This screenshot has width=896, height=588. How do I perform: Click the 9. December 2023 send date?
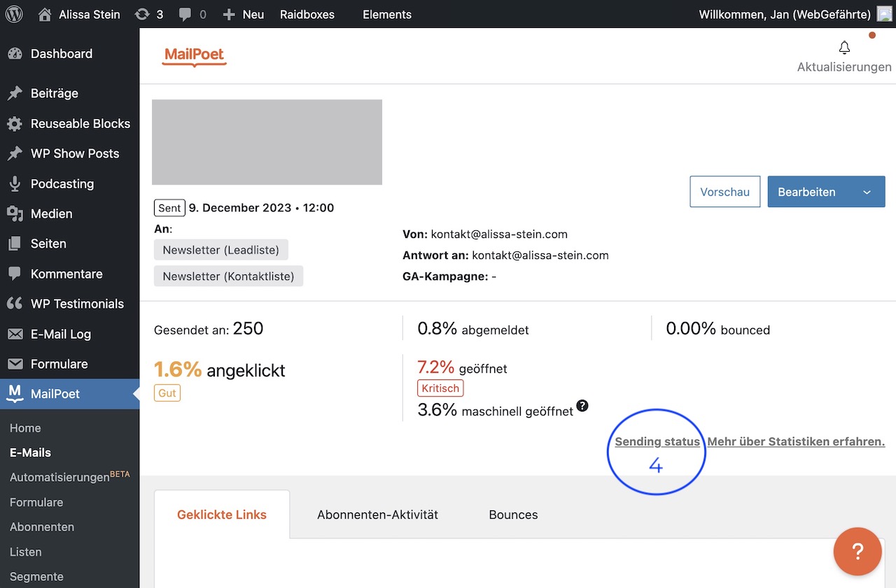262,208
